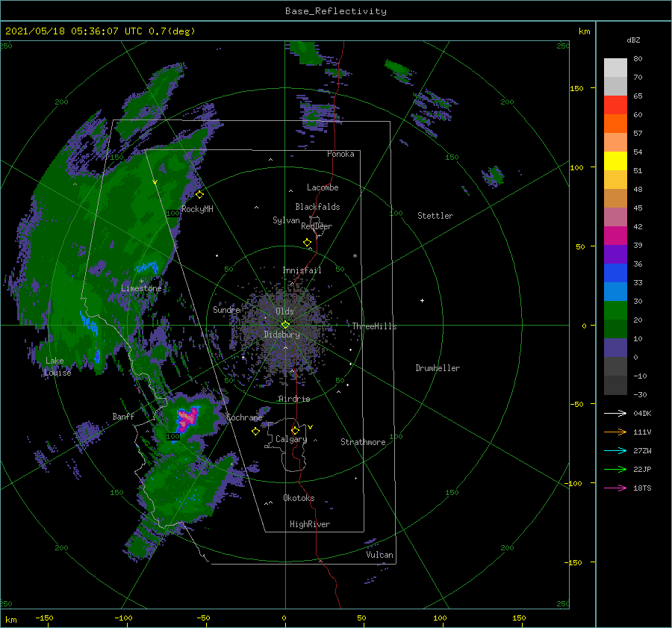
Task: Click the Lacombe label
Action: pos(323,187)
